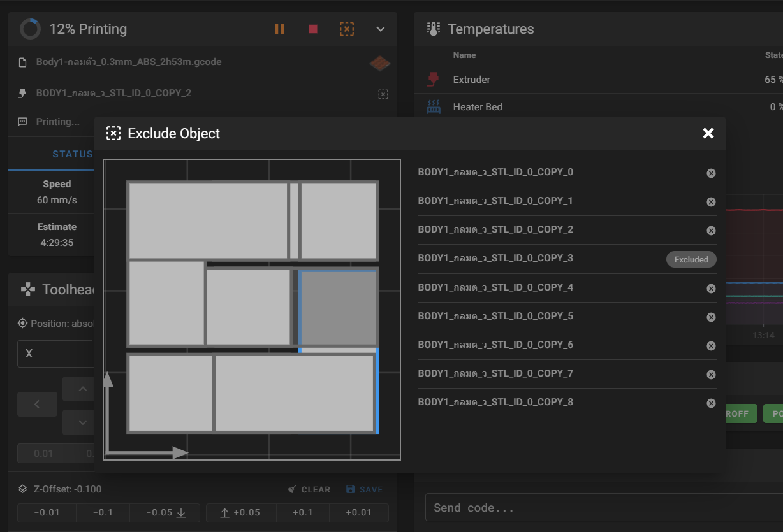783x532 pixels.
Task: Jog the toolhead left with arrow button
Action: click(x=37, y=404)
